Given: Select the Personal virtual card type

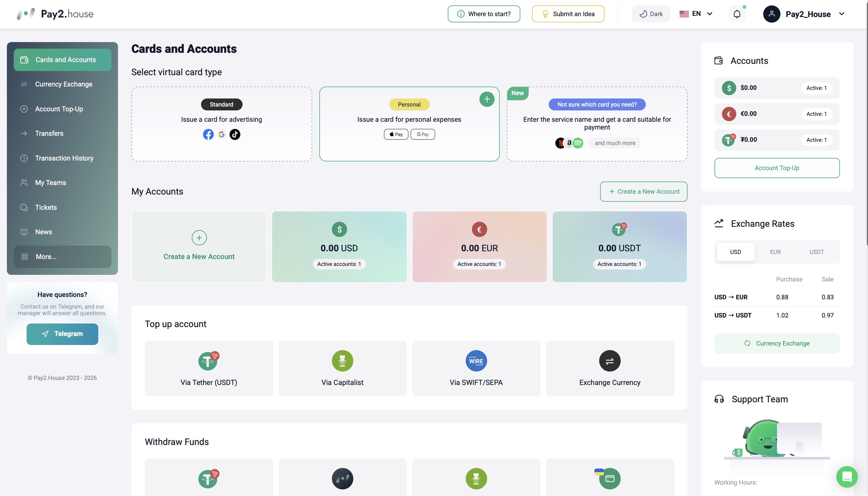Looking at the screenshot, I should tap(409, 124).
